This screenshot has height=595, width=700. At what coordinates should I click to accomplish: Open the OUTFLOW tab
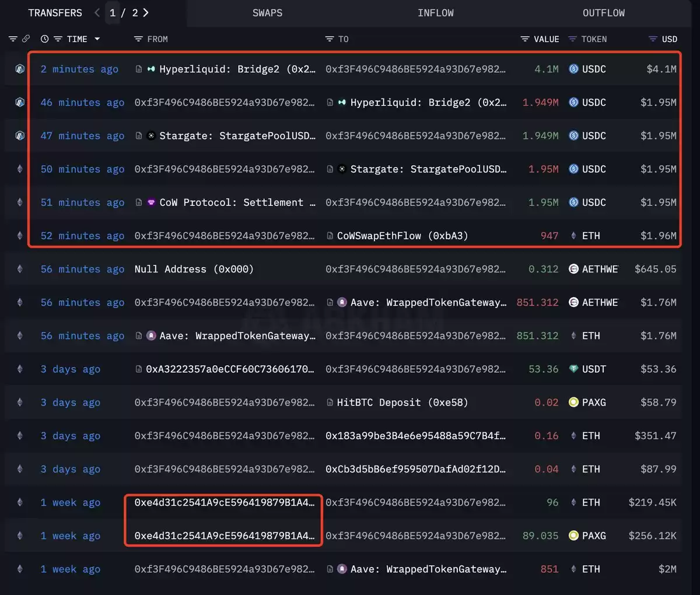[603, 13]
